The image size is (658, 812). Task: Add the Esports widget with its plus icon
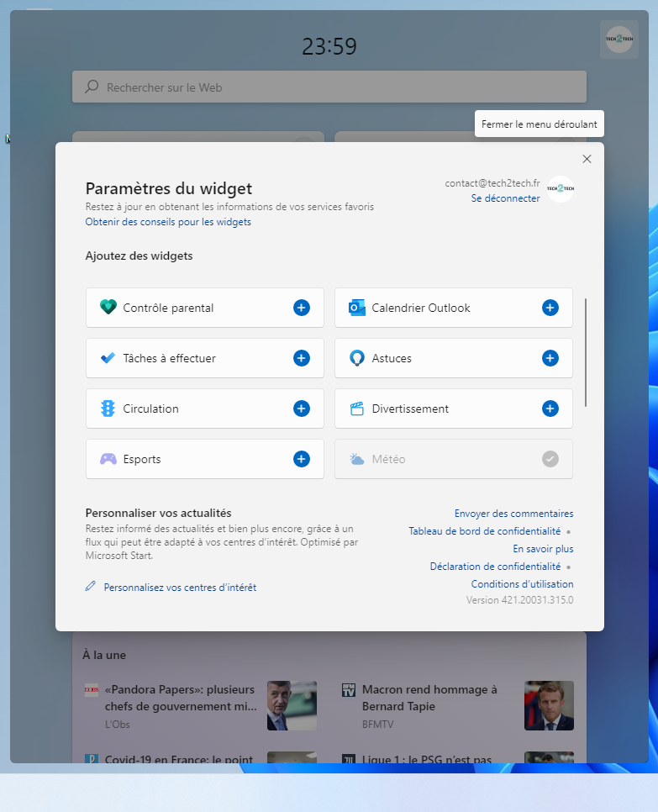pyautogui.click(x=302, y=459)
